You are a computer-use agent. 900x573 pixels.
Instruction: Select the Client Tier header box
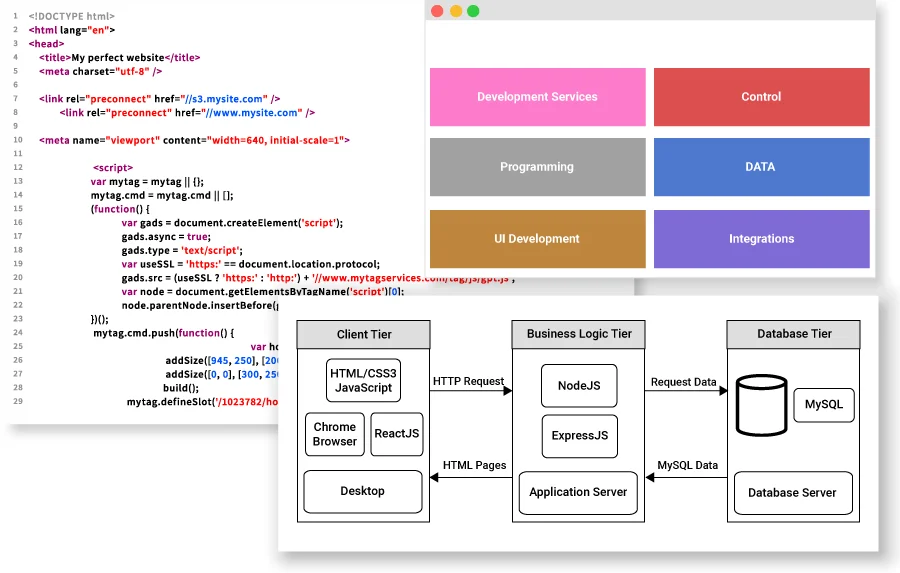tap(364, 334)
